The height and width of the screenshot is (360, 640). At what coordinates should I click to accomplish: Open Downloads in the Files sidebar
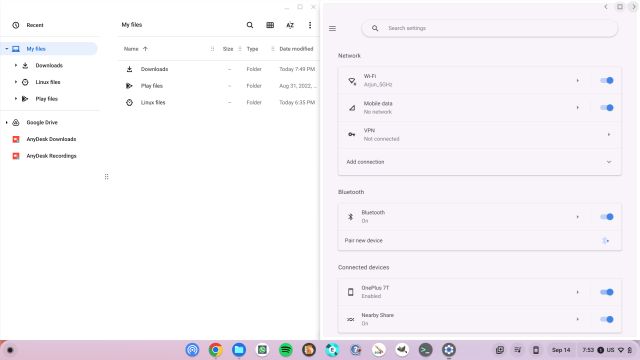[x=49, y=65]
